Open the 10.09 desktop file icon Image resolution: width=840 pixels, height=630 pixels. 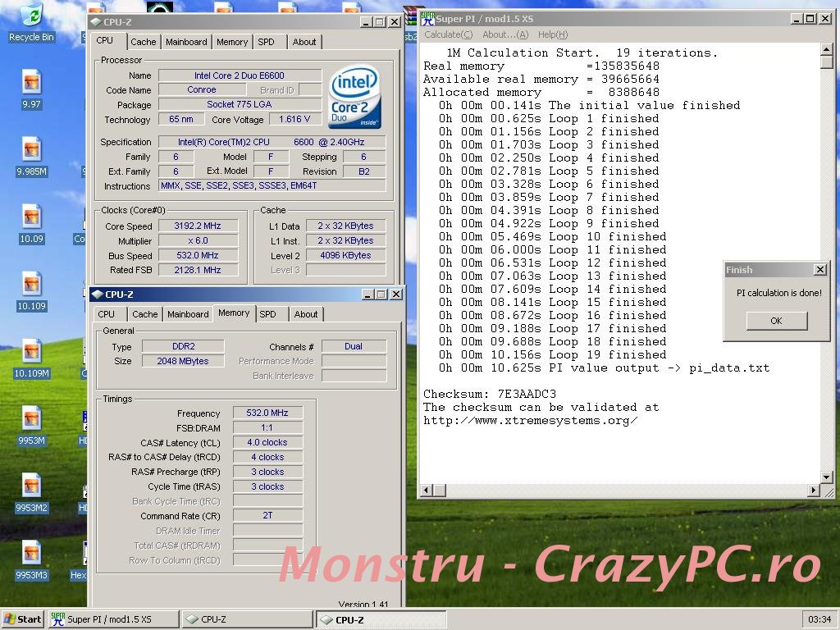pyautogui.click(x=32, y=224)
